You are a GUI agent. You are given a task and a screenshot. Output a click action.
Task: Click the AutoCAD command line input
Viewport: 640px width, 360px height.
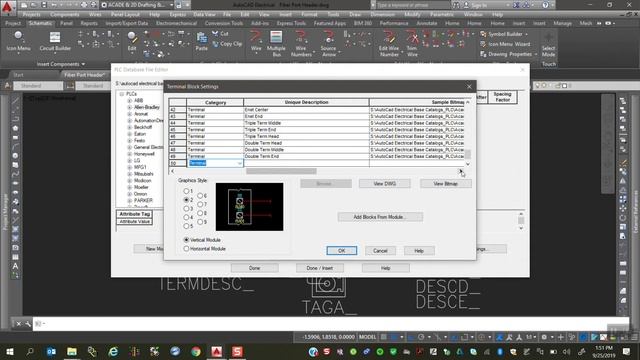(331, 324)
